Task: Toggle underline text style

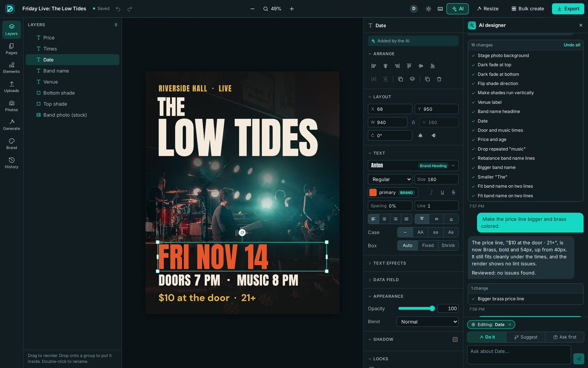Action: [x=442, y=192]
